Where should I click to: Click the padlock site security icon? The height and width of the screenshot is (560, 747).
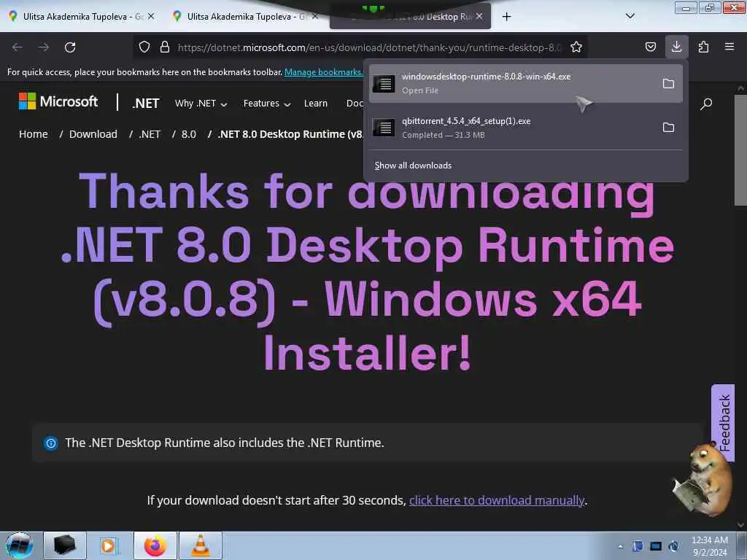tap(164, 47)
